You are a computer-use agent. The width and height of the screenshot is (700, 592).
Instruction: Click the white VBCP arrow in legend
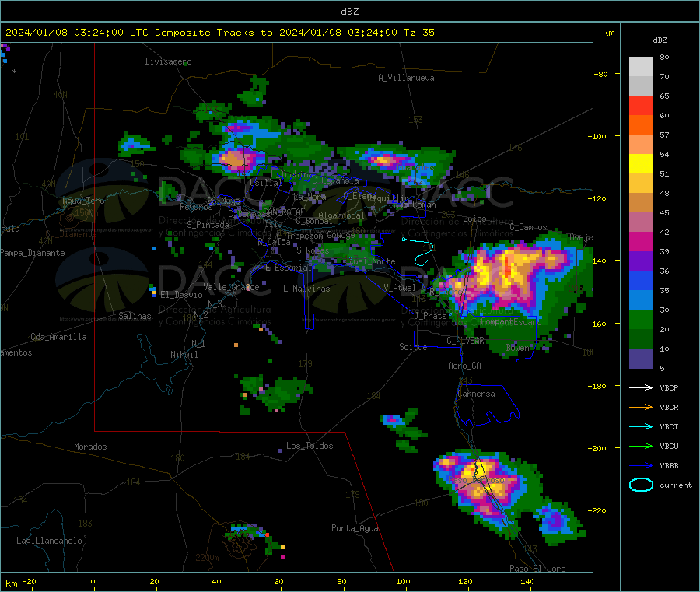[x=641, y=387]
